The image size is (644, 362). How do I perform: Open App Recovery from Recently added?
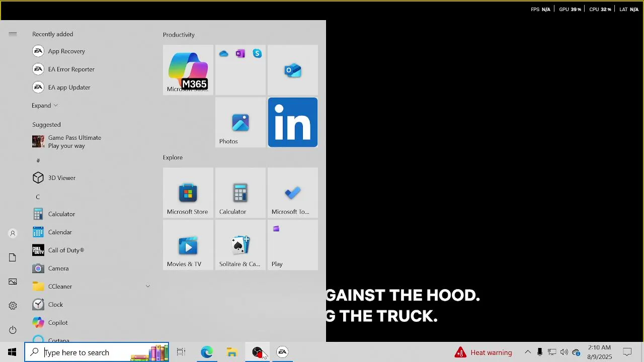[91, 51]
